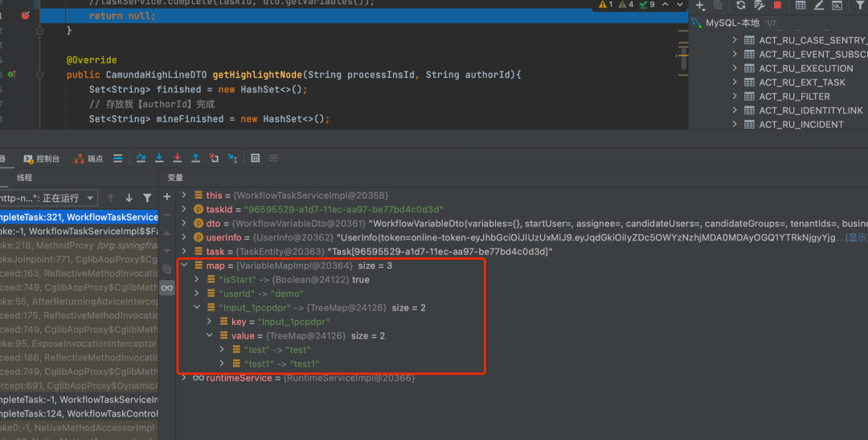Image resolution: width=868 pixels, height=440 pixels.
Task: Select next frame down arrow
Action: pyautogui.click(x=129, y=198)
